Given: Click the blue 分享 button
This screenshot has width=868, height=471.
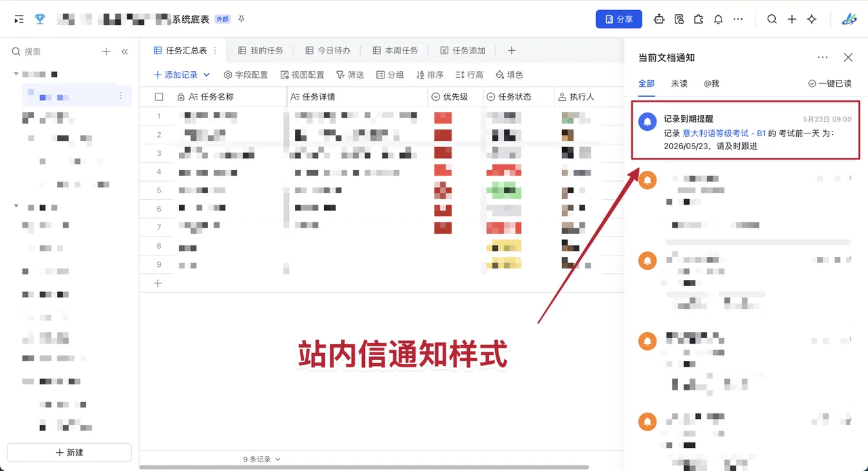Looking at the screenshot, I should pyautogui.click(x=619, y=19).
